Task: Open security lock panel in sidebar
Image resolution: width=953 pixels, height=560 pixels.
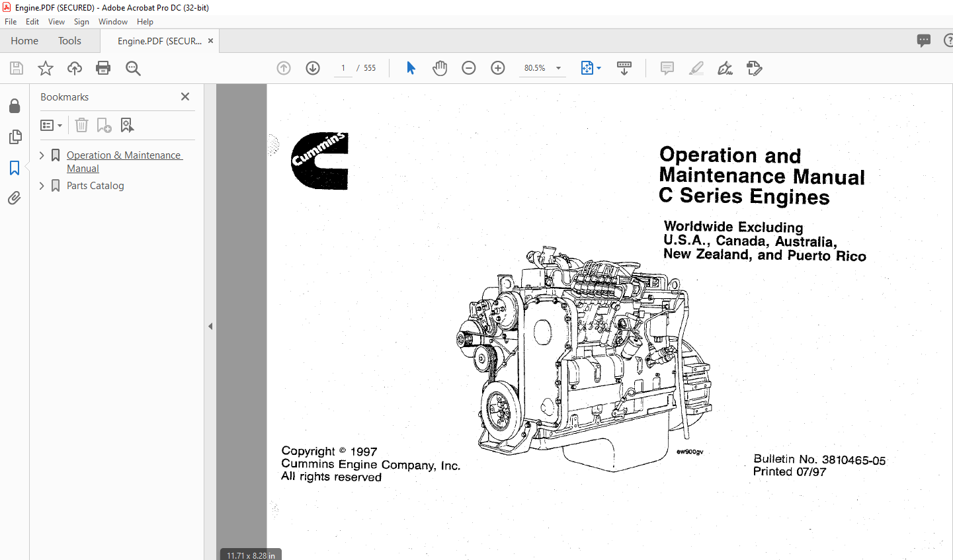Action: (15, 106)
